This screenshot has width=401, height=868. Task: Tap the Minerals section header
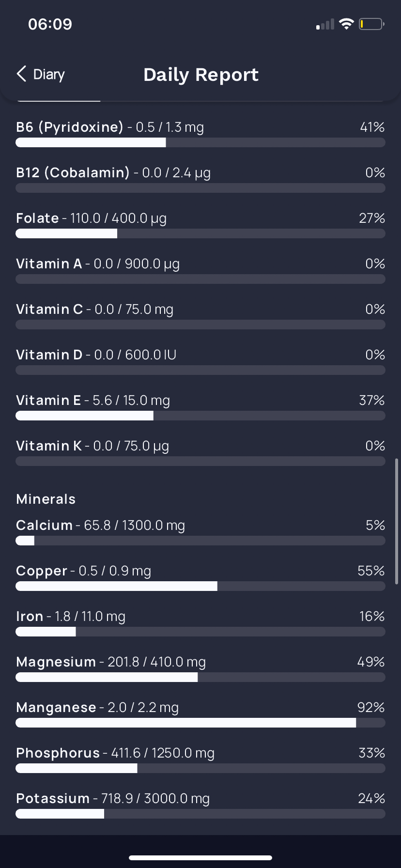[x=46, y=499]
